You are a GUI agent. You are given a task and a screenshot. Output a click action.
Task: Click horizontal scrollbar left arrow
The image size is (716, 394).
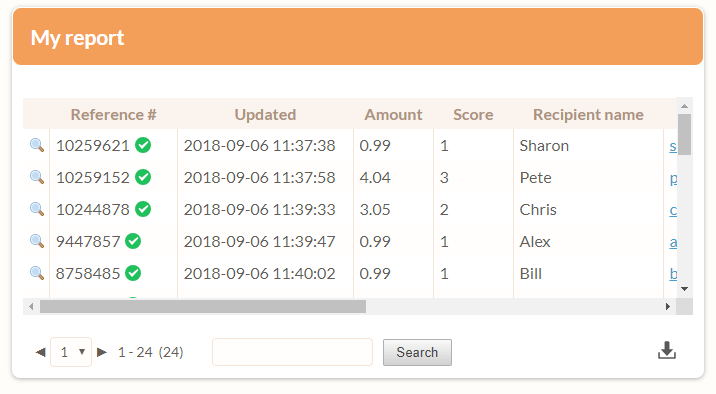pos(31,306)
